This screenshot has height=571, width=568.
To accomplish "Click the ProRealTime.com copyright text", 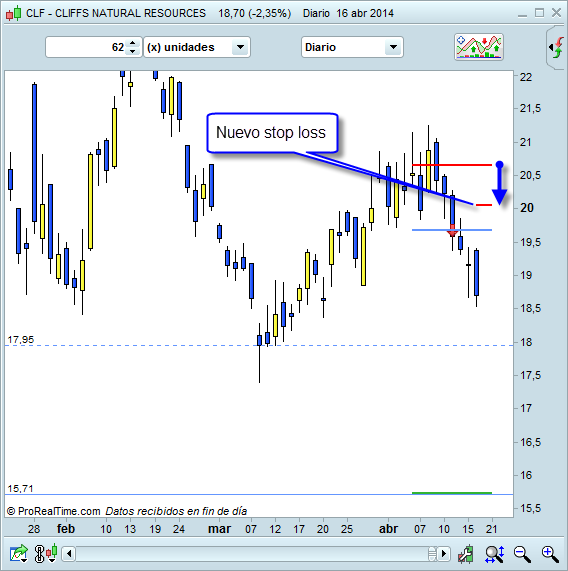I will click(54, 511).
